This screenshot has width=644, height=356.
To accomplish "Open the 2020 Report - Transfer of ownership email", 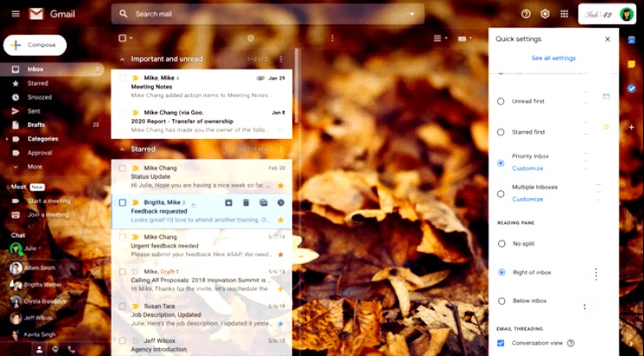I will coord(202,122).
